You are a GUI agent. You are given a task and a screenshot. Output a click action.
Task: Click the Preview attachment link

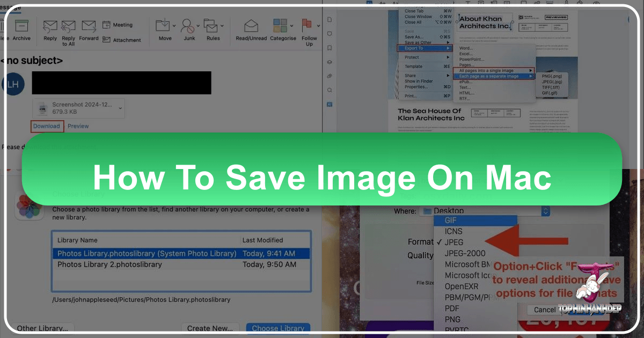coord(78,126)
